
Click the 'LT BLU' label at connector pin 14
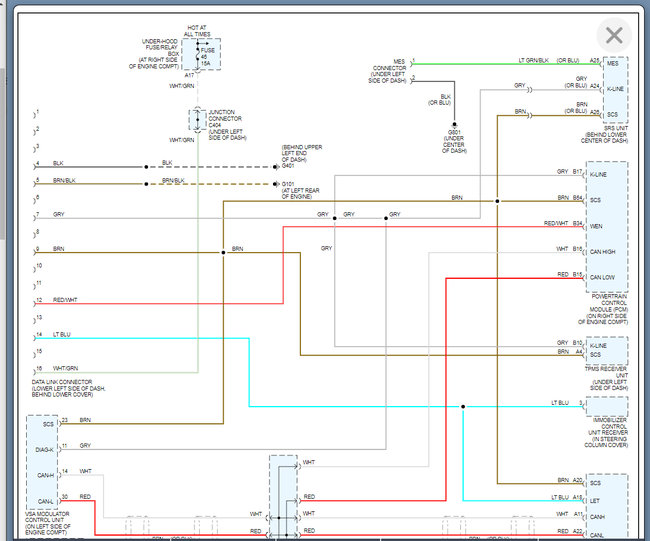[62, 335]
